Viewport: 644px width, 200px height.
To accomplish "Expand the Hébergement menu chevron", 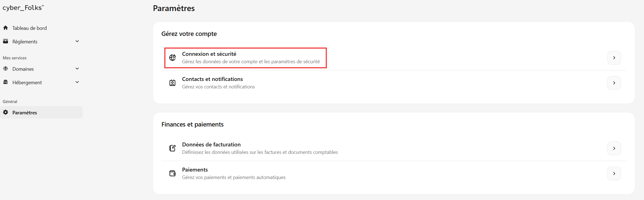I will pyautogui.click(x=77, y=82).
